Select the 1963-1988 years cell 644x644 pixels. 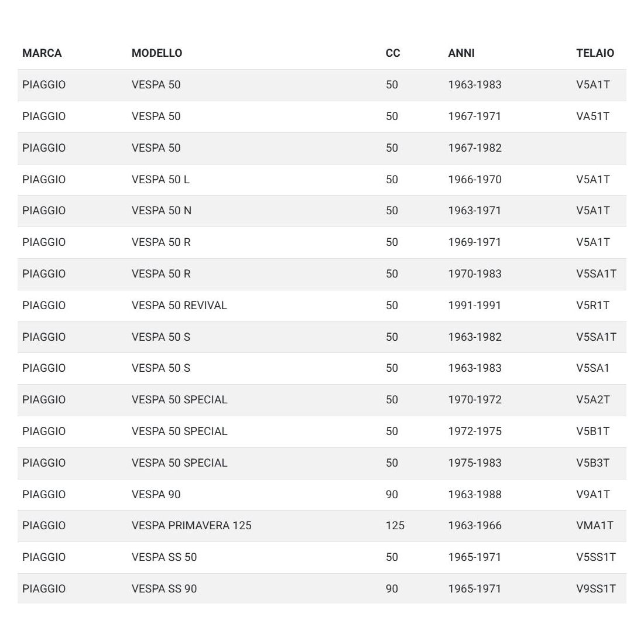pyautogui.click(x=474, y=495)
